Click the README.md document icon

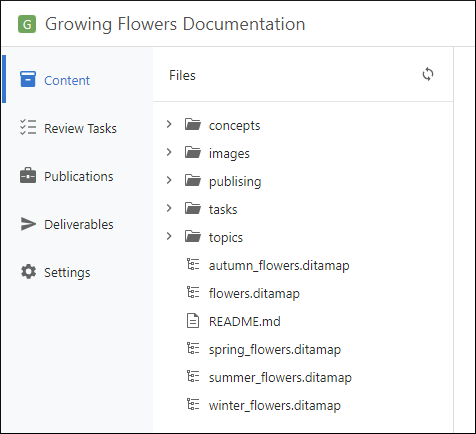pyautogui.click(x=193, y=321)
